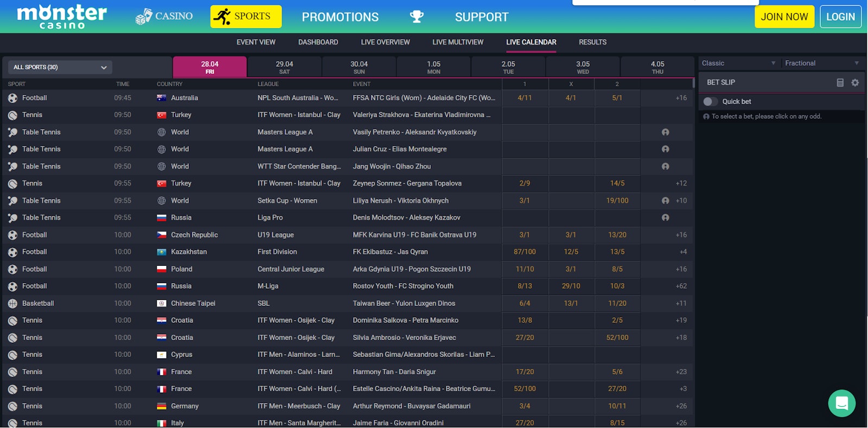Select 87/100 odds for FK Ekibastuz
The image size is (868, 428).
[525, 252]
